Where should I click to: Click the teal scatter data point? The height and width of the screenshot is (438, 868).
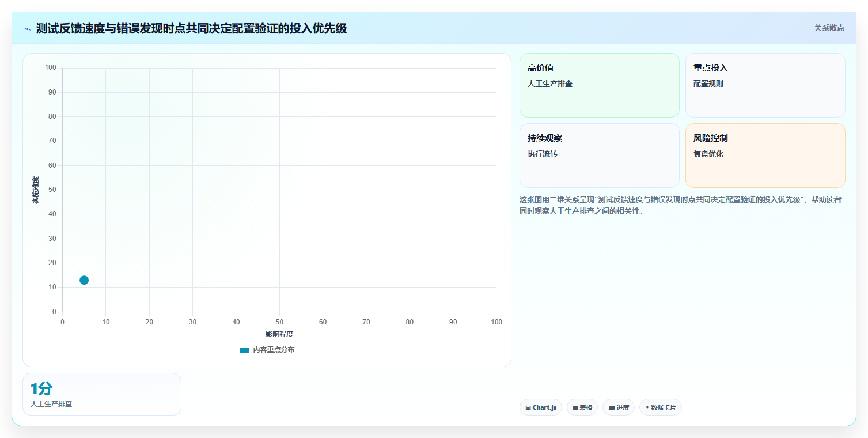coord(84,280)
